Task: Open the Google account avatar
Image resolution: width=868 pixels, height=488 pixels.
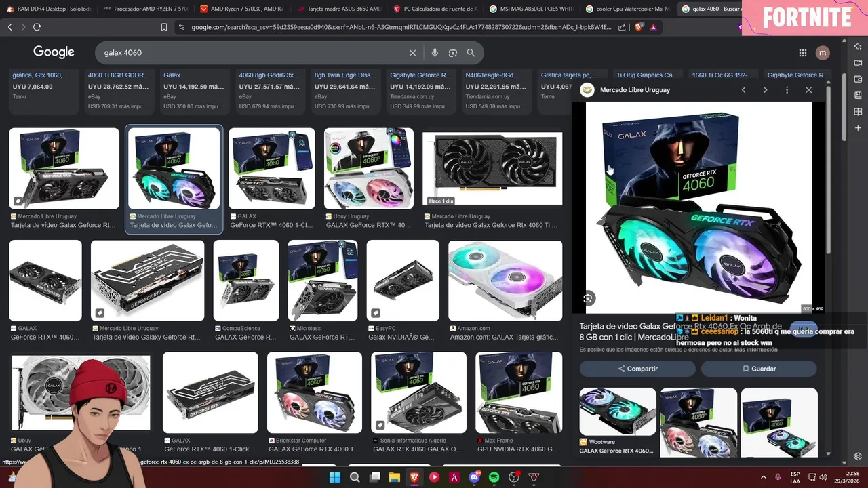Action: coord(823,53)
